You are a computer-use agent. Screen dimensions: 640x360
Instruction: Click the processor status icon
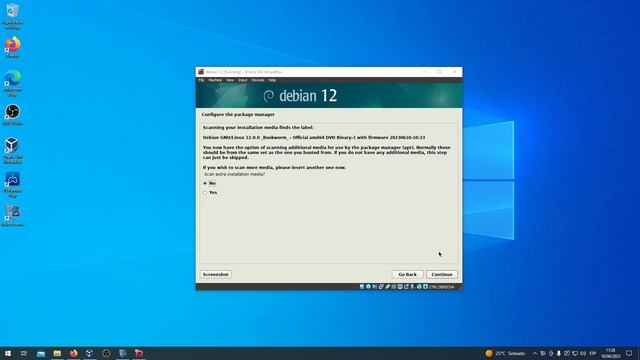[x=412, y=287]
